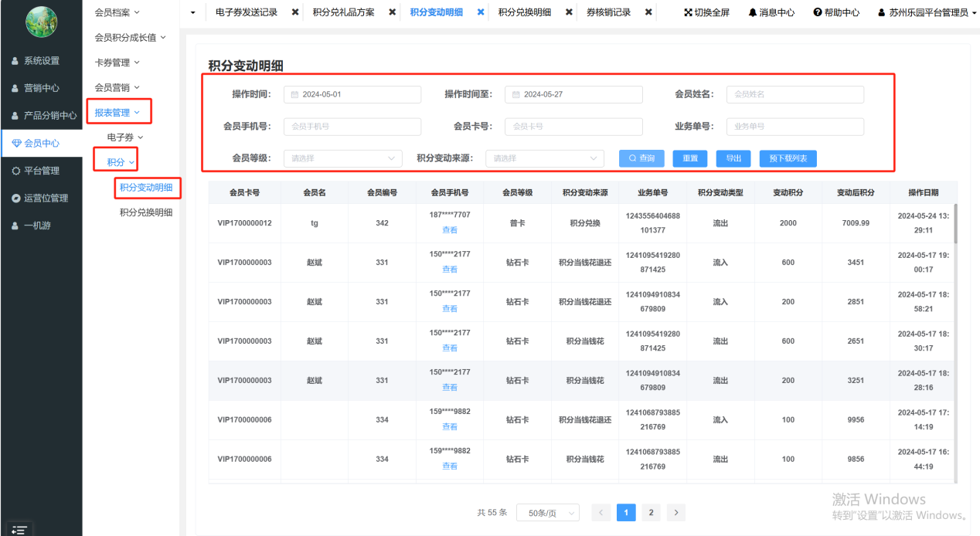Open the 帮助中心 question mark icon
The width and height of the screenshot is (980, 536).
point(818,13)
